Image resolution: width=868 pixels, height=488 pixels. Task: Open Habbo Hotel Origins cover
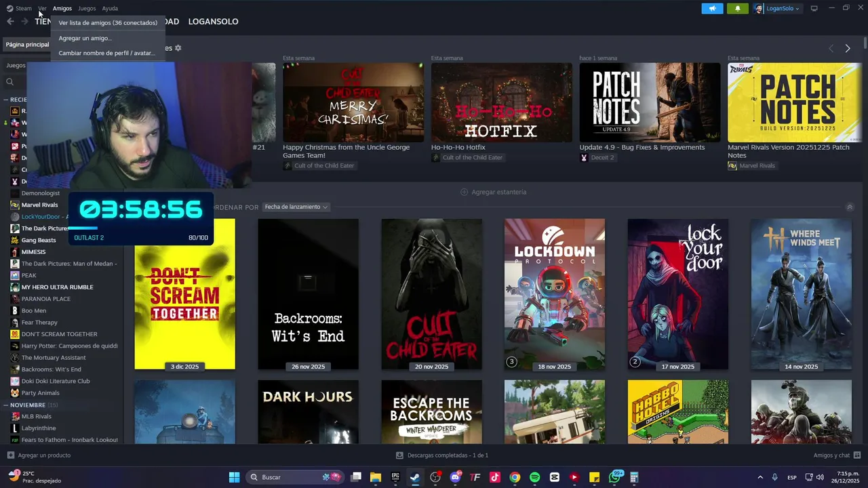(x=678, y=412)
